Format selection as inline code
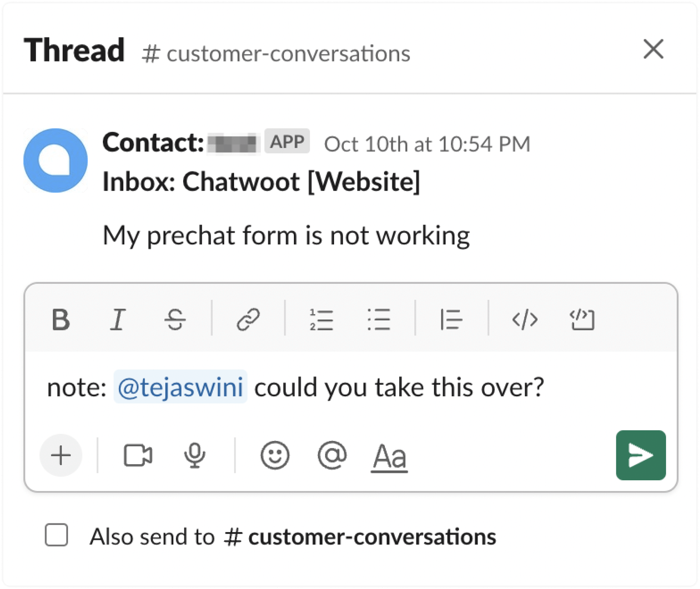 point(525,319)
